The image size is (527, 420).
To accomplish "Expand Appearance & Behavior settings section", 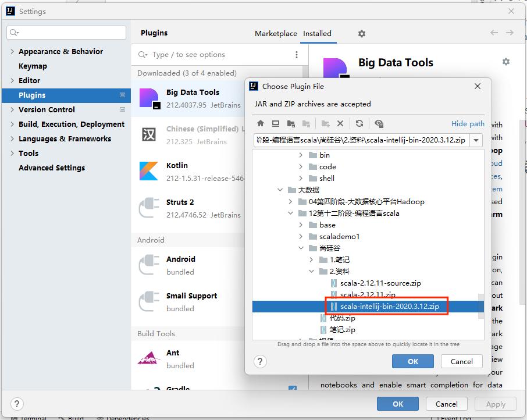I will (12, 51).
